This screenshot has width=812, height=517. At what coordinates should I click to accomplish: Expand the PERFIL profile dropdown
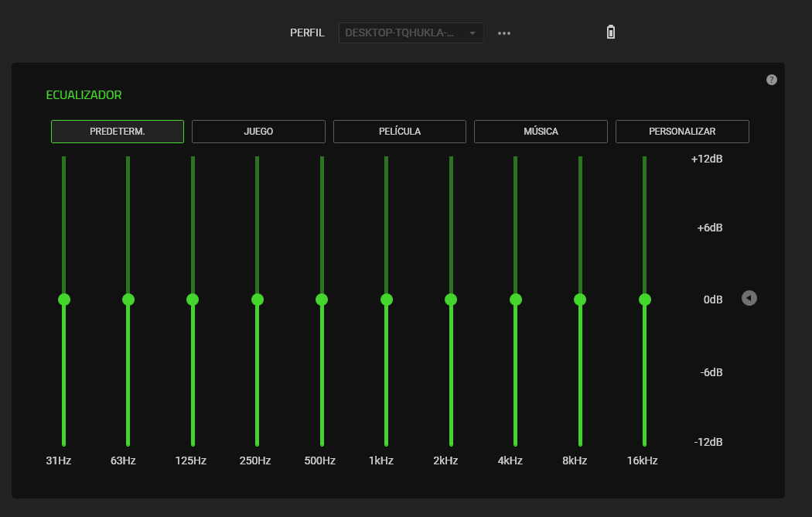coord(411,33)
